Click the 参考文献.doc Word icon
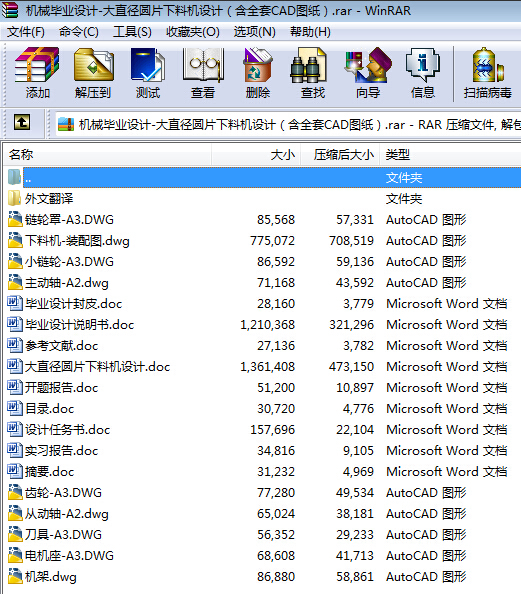 pos(15,345)
